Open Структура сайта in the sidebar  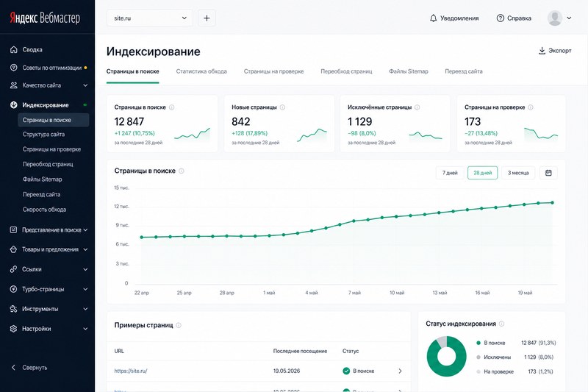point(43,135)
